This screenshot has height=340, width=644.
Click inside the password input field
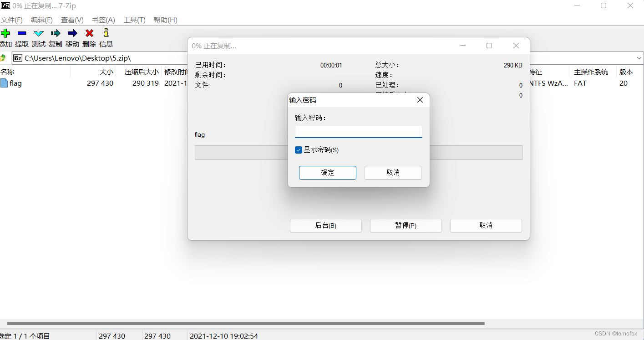358,132
